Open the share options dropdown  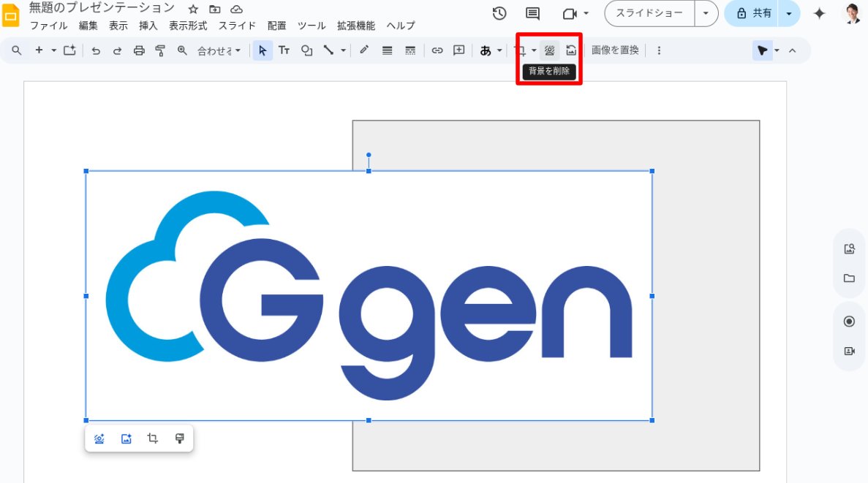pos(789,13)
